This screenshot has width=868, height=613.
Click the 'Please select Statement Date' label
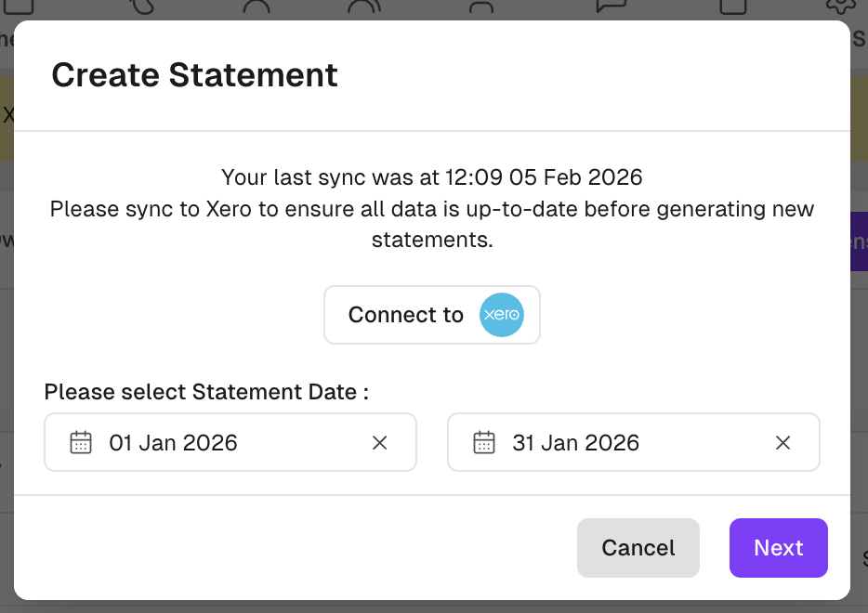[206, 392]
